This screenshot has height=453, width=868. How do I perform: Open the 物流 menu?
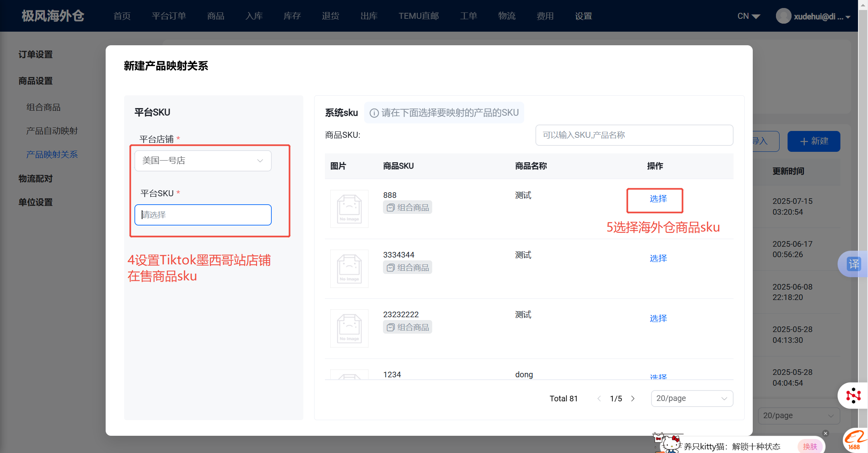click(507, 16)
